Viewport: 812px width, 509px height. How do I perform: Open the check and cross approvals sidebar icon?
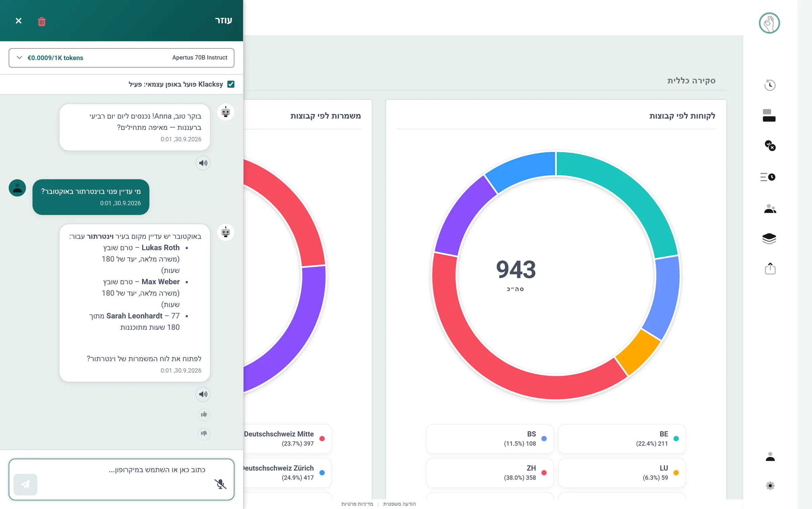click(x=770, y=146)
